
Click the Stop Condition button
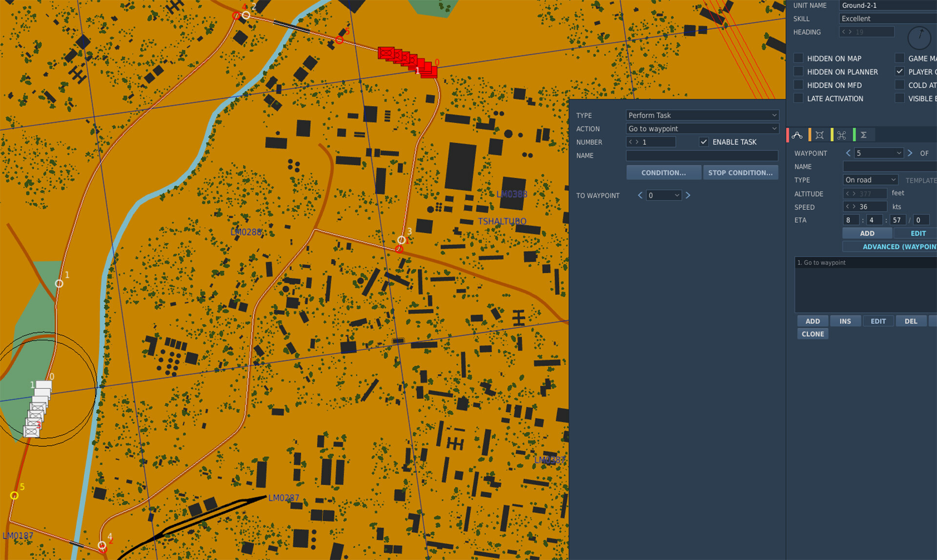point(740,173)
